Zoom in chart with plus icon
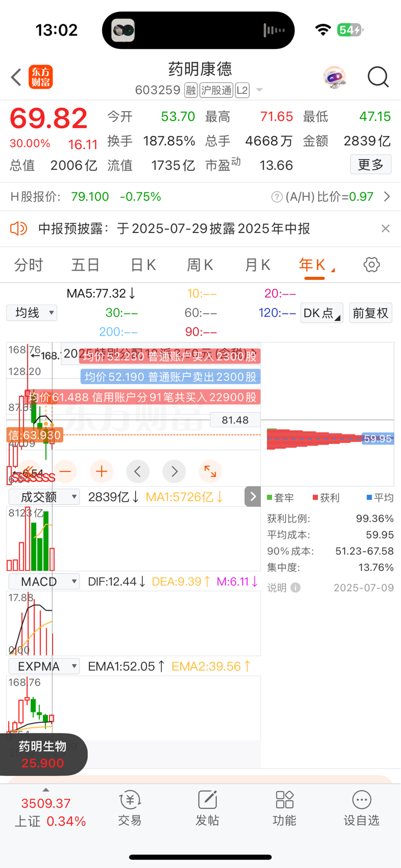This screenshot has width=401, height=868. pos(102,471)
